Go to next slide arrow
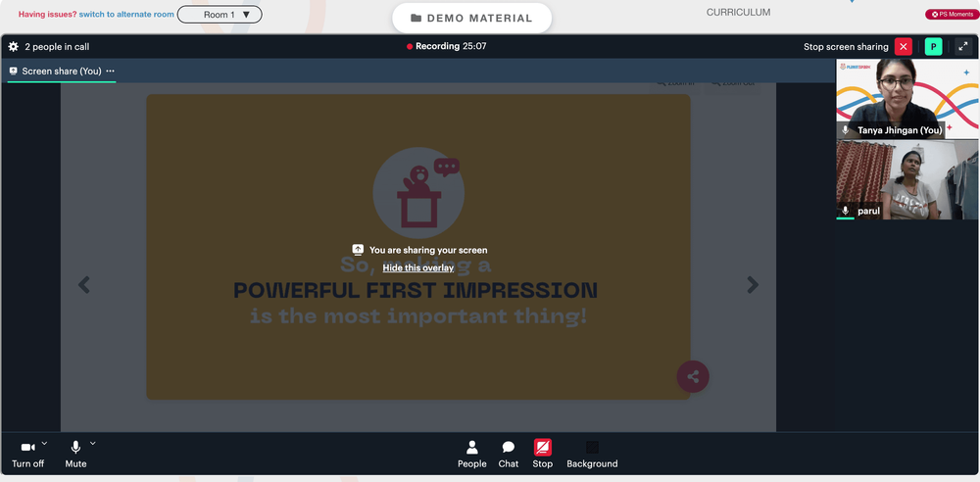 (753, 285)
